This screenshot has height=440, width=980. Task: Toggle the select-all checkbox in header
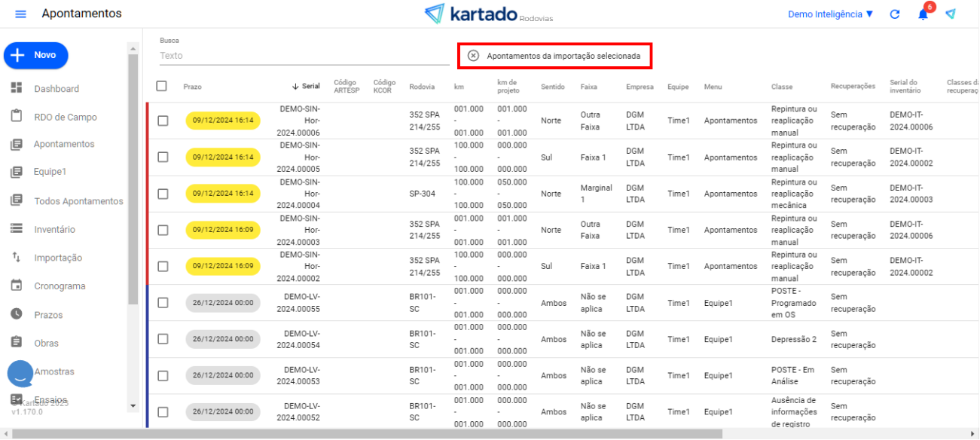pyautogui.click(x=161, y=86)
